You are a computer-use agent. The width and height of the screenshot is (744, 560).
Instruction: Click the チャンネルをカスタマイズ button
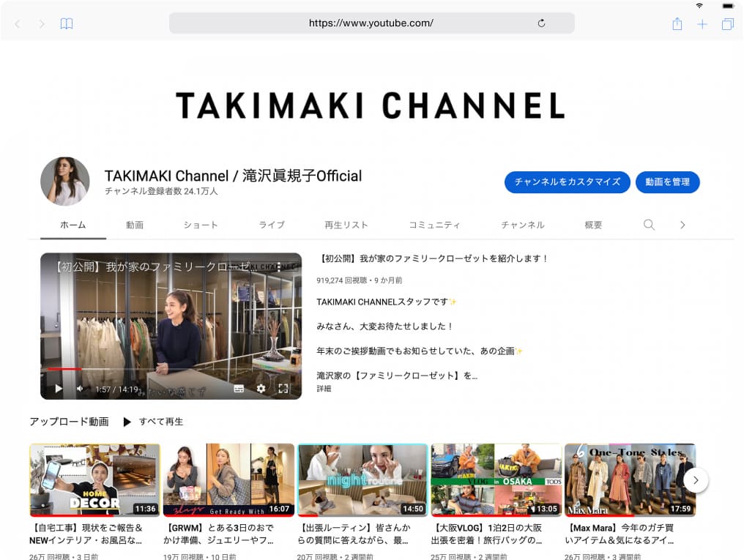(x=567, y=182)
